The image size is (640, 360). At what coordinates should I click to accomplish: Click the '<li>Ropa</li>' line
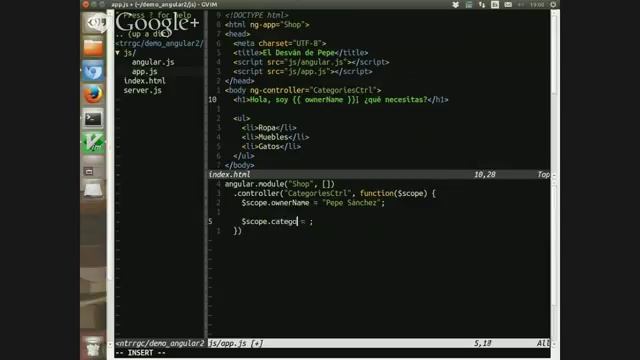269,128
